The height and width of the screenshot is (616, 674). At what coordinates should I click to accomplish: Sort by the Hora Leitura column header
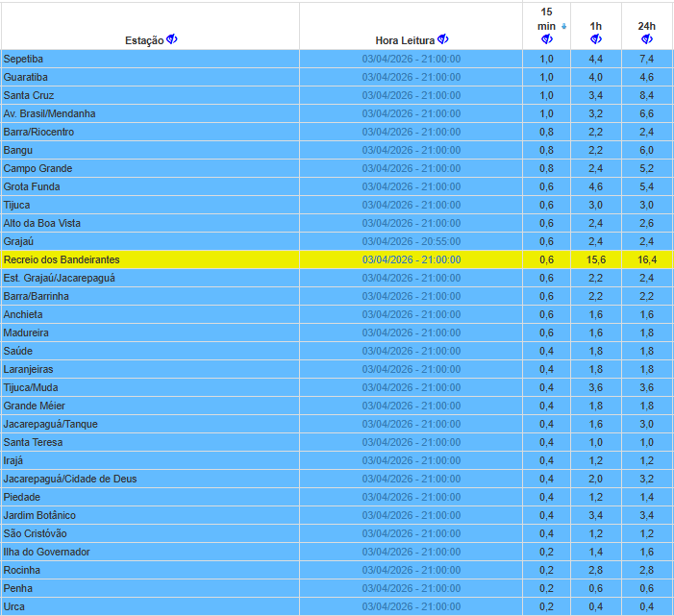(405, 40)
